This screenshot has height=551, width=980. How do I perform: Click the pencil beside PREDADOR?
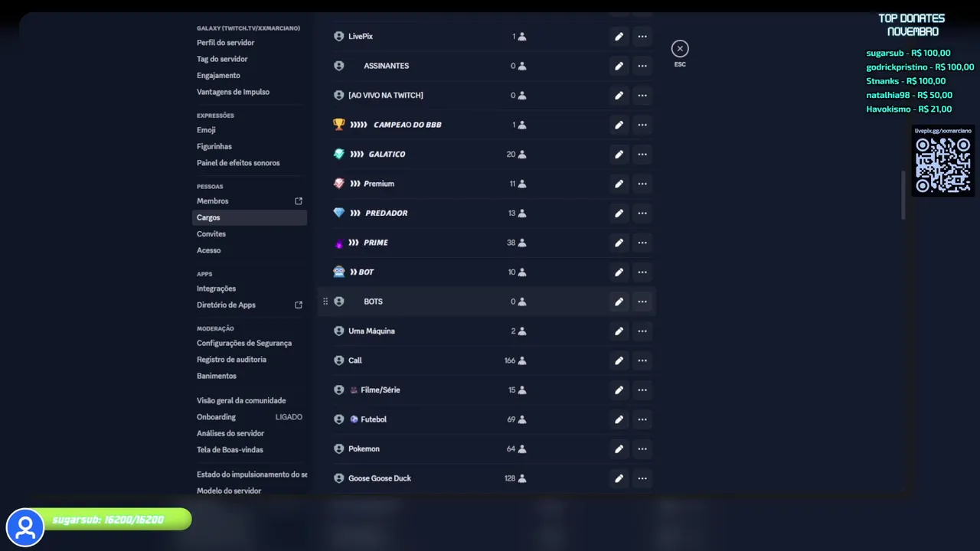pos(619,214)
